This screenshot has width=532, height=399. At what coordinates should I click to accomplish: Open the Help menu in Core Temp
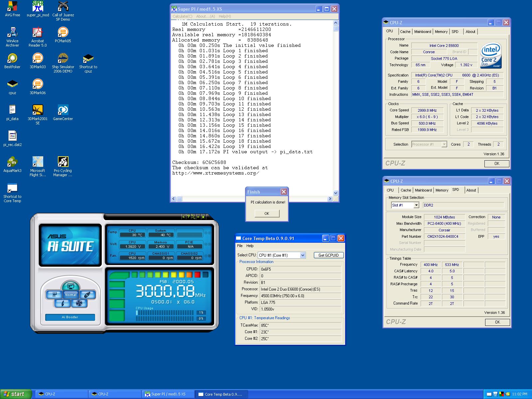tap(250, 246)
